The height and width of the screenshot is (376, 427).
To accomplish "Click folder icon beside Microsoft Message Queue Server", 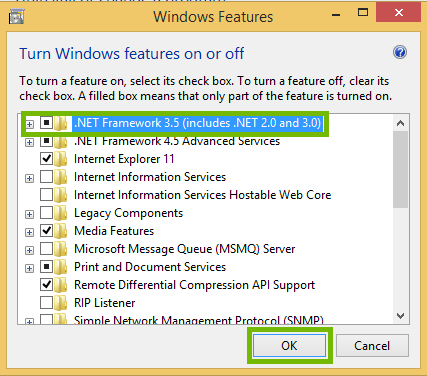I will 61,249.
